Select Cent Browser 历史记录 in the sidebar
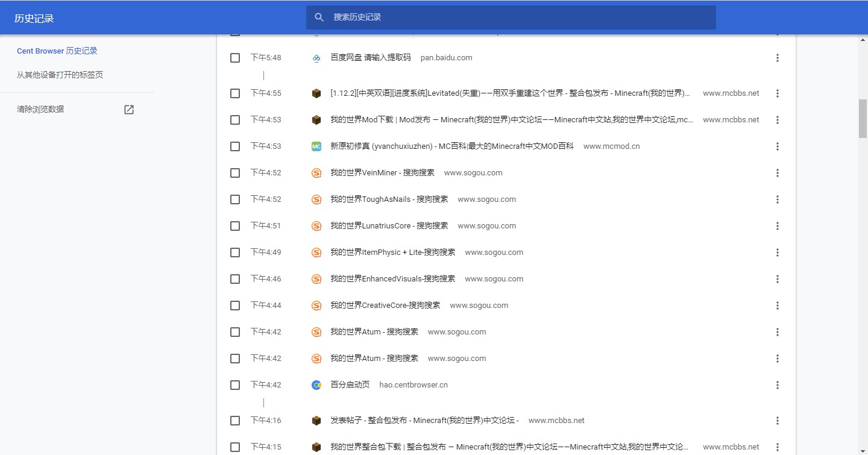This screenshot has width=868, height=455. click(57, 51)
